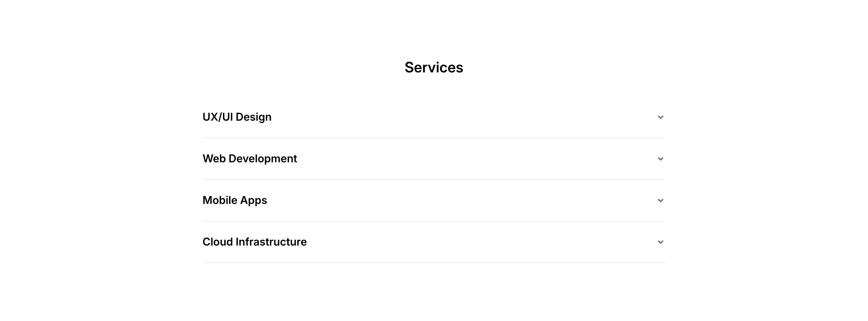Click the chevron icon beside Web Development
The height and width of the screenshot is (321, 868).
click(x=660, y=159)
